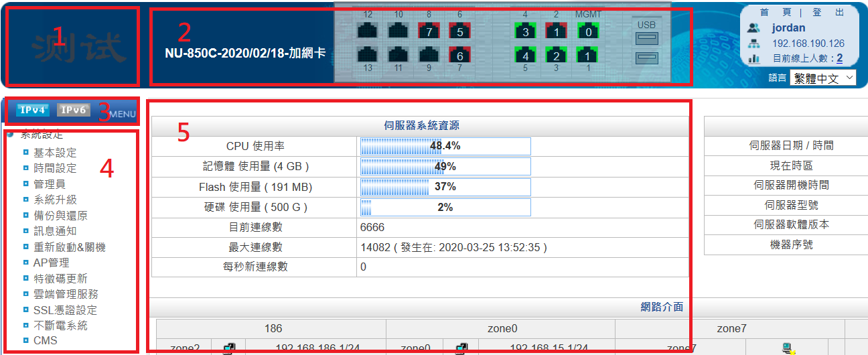868x355 pixels.
Task: Click the black port icon labeled 12
Action: pyautogui.click(x=368, y=31)
